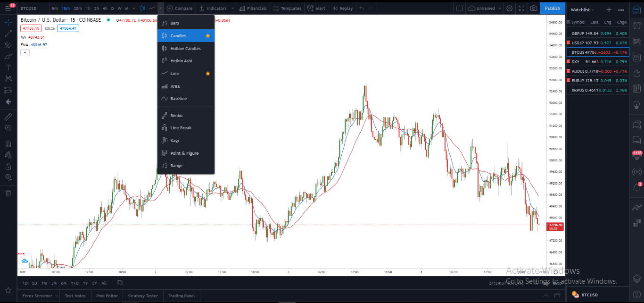
Task: Toggle hide all drawings eye icon
Action: click(x=8, y=177)
